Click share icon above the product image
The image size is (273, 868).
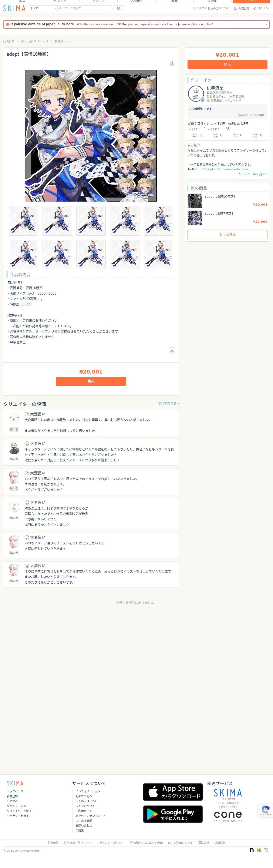coord(172,63)
